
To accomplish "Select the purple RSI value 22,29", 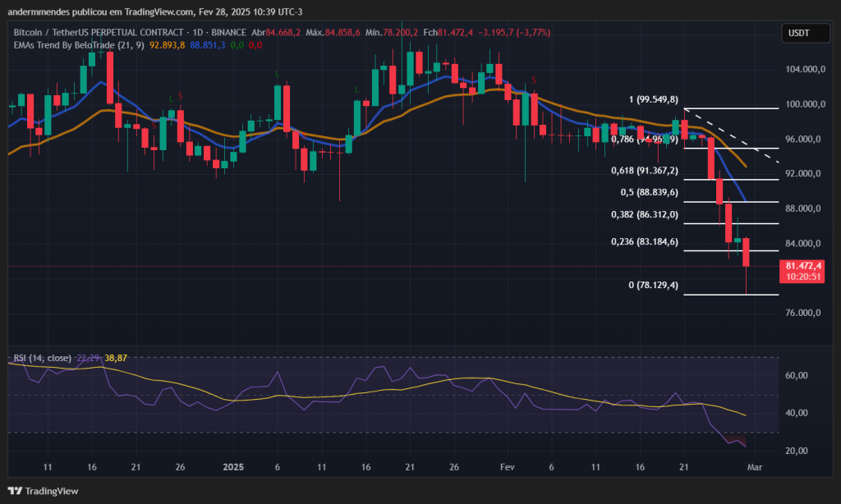I will coord(88,358).
